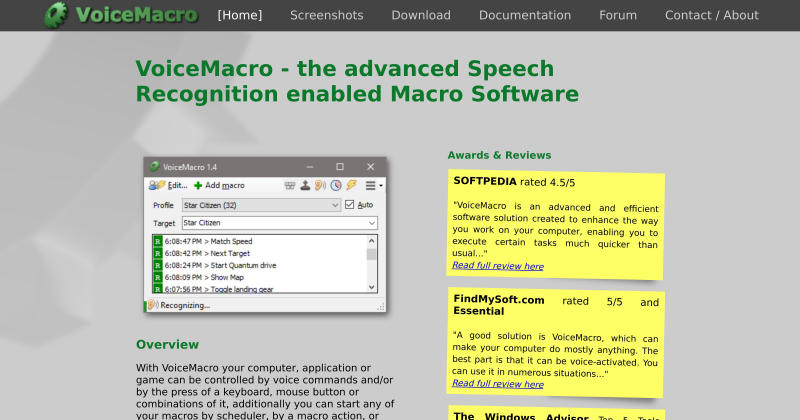
Task: Maximize the VoiceMacro 1.4 window
Action: click(x=340, y=167)
